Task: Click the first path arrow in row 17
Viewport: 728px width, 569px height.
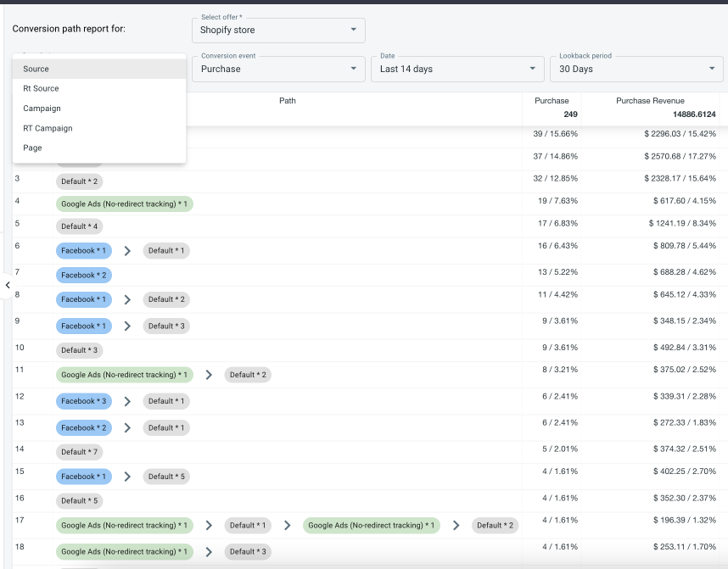Action: coord(209,526)
